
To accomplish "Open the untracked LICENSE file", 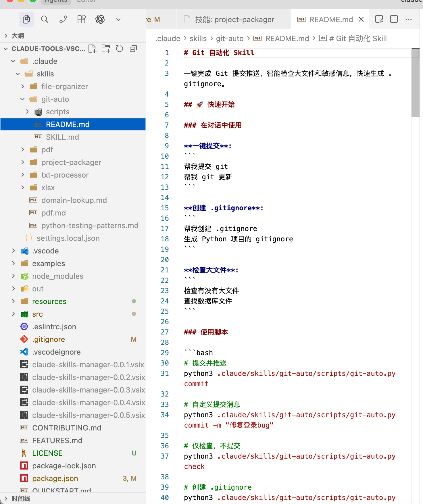I will [73, 453].
